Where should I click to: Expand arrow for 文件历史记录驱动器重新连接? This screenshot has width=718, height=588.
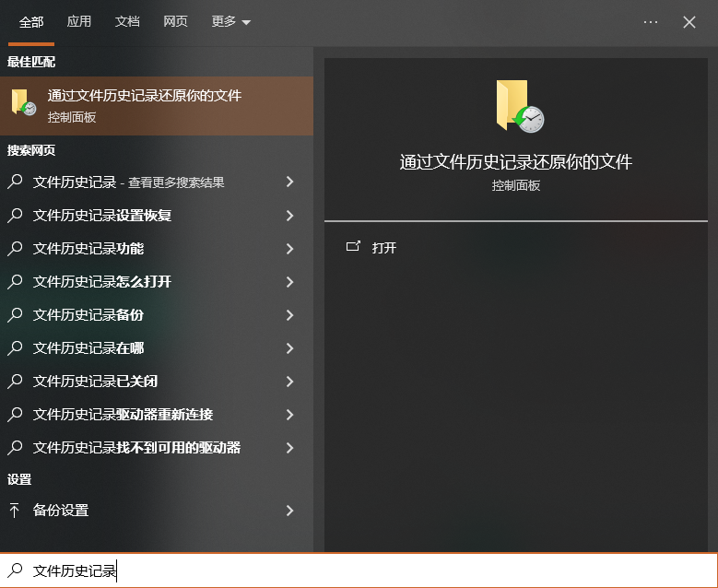click(289, 415)
